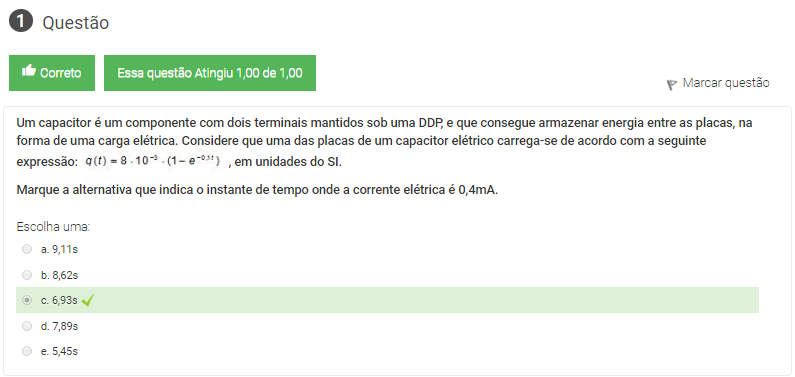
Task: Click the Marcar questão link
Action: coord(726,83)
